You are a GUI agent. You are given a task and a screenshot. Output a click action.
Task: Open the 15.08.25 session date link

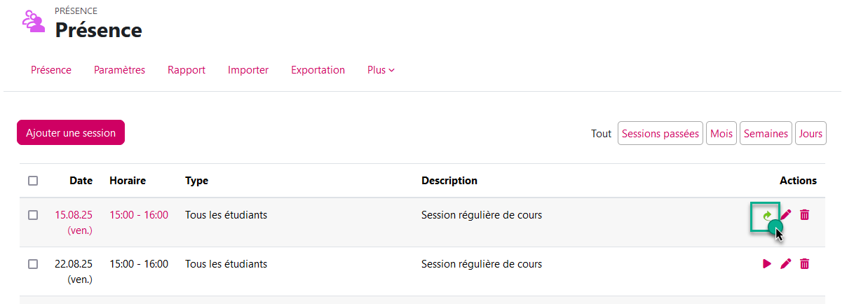click(74, 215)
